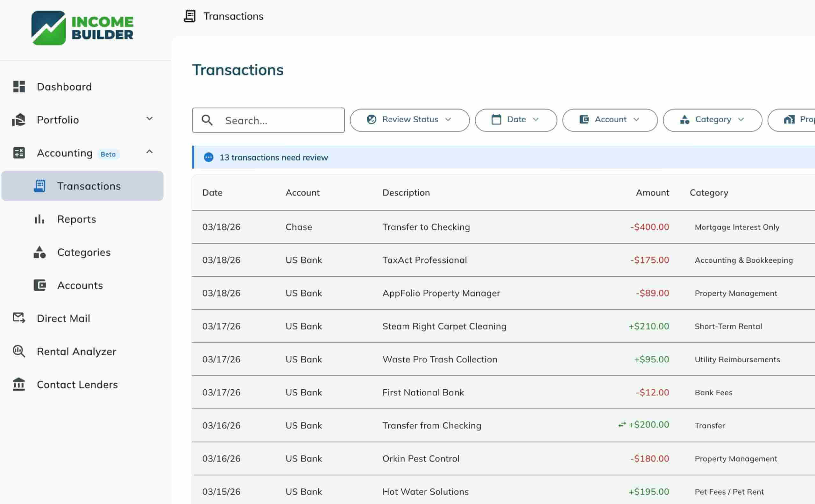
Task: Click the 13 transactions need review banner
Action: coord(503,157)
